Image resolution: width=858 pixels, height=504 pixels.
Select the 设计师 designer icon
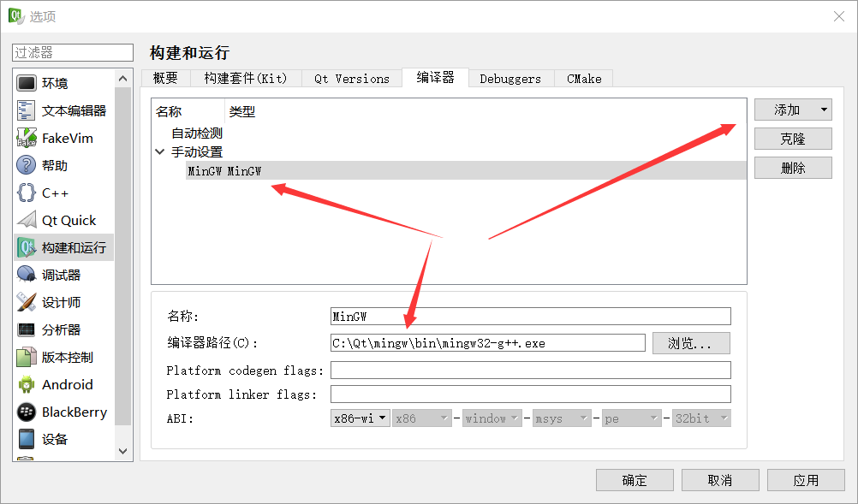(27, 302)
